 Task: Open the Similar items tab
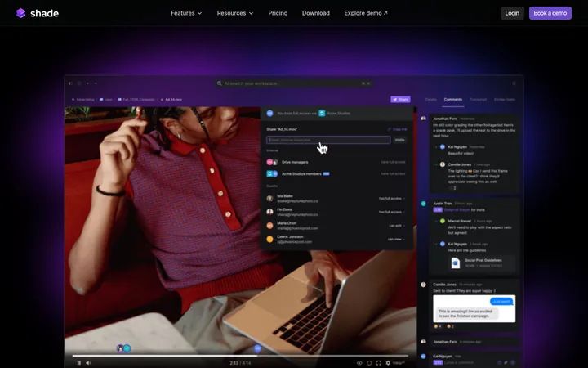point(505,100)
